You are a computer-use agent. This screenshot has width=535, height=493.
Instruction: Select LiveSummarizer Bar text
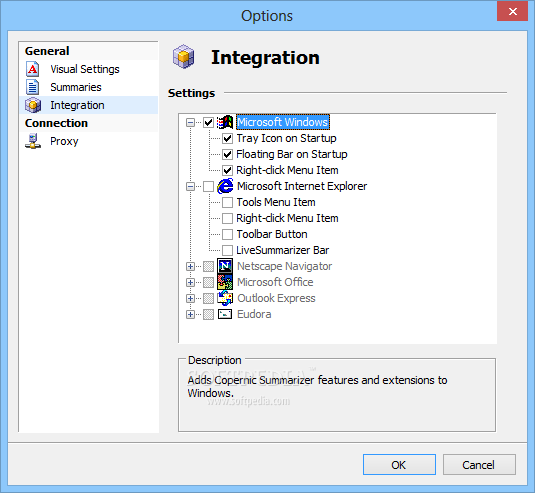click(283, 250)
